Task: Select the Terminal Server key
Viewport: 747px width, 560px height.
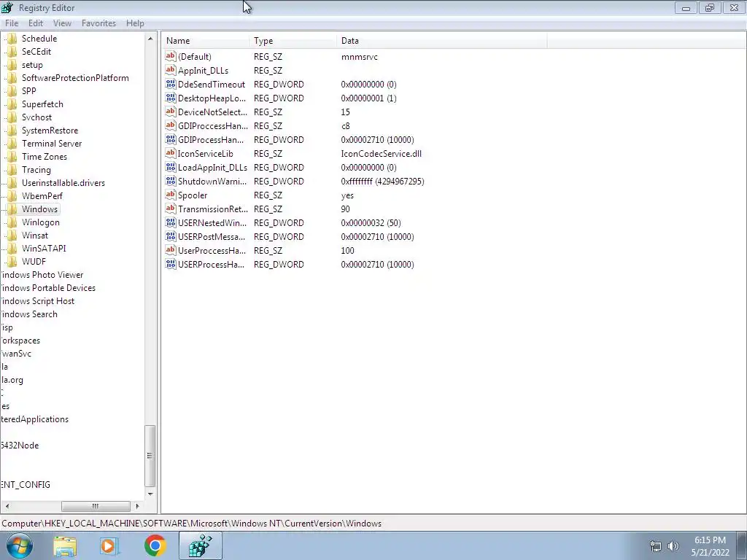Action: click(x=52, y=144)
